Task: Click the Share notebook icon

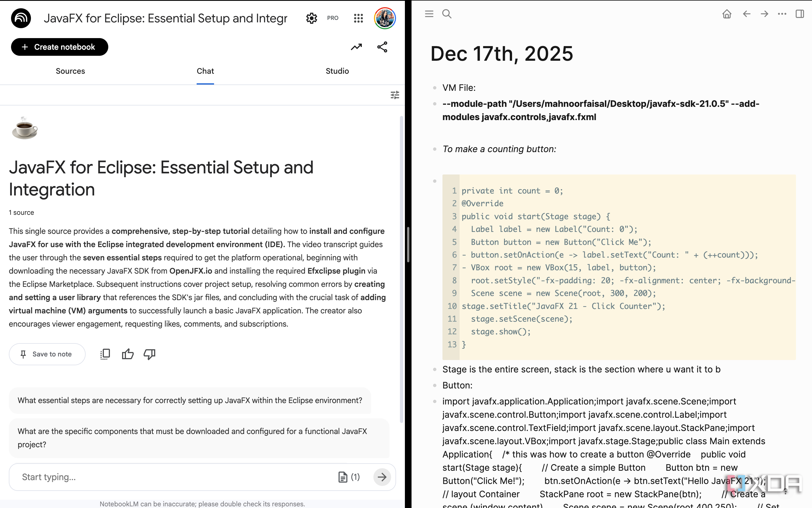Action: pyautogui.click(x=382, y=47)
